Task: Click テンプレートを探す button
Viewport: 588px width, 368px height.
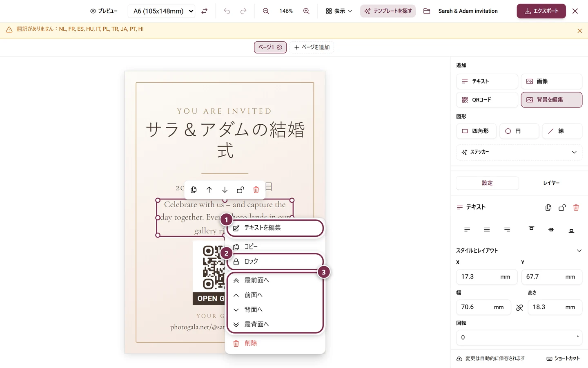Action: coord(388,11)
